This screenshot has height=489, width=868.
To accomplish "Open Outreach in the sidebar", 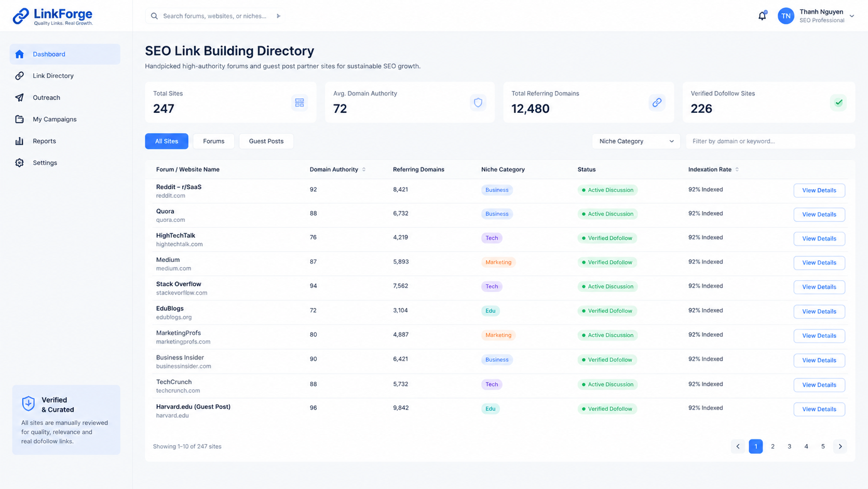I will point(65,98).
